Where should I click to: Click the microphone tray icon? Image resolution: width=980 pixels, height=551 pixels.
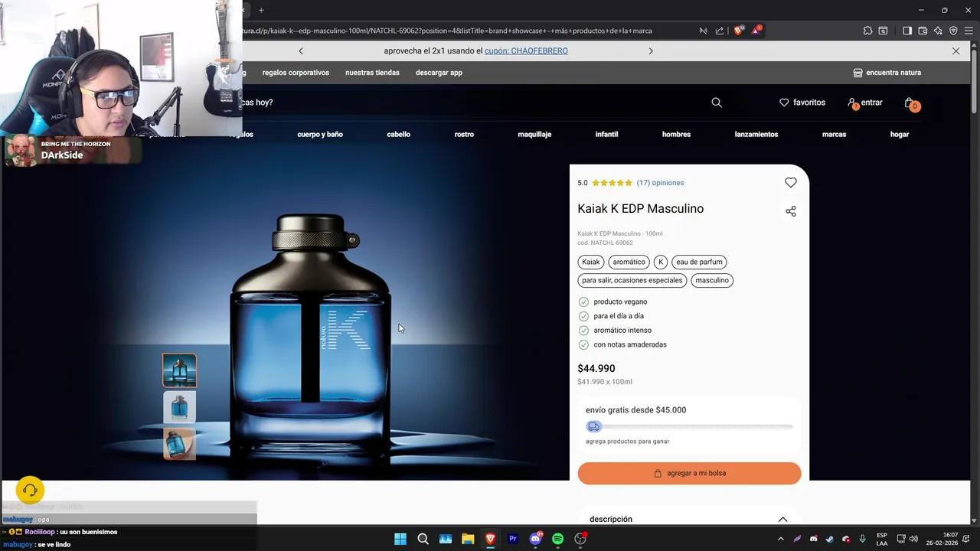863,539
